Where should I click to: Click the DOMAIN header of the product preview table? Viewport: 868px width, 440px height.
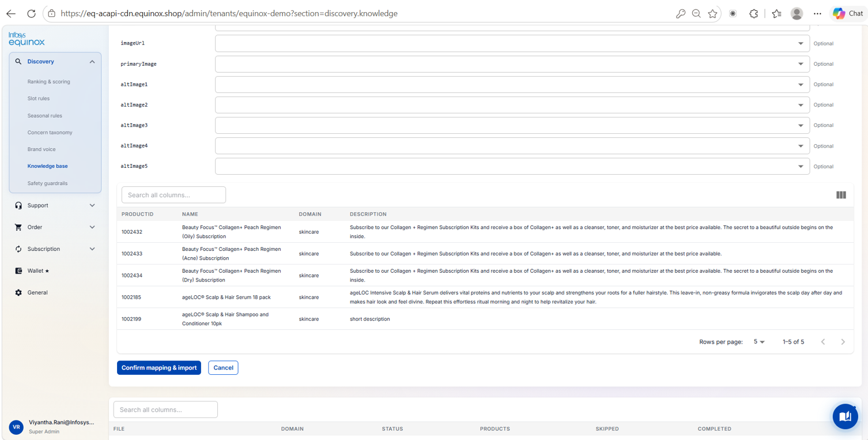click(x=310, y=214)
